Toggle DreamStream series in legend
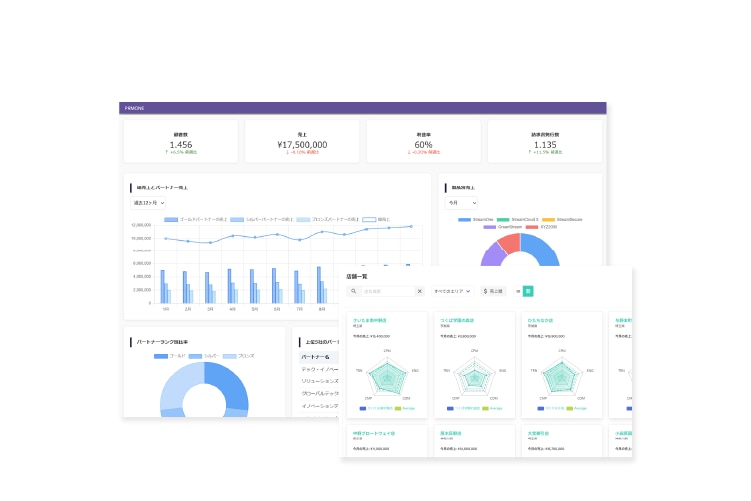Image resolution: width=751 pixels, height=501 pixels. coord(490,227)
